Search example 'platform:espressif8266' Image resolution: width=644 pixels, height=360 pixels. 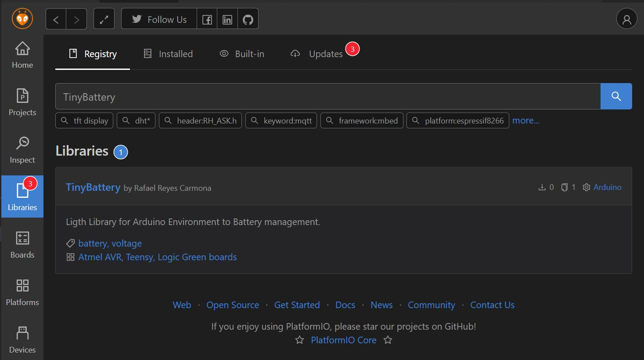[x=458, y=120]
